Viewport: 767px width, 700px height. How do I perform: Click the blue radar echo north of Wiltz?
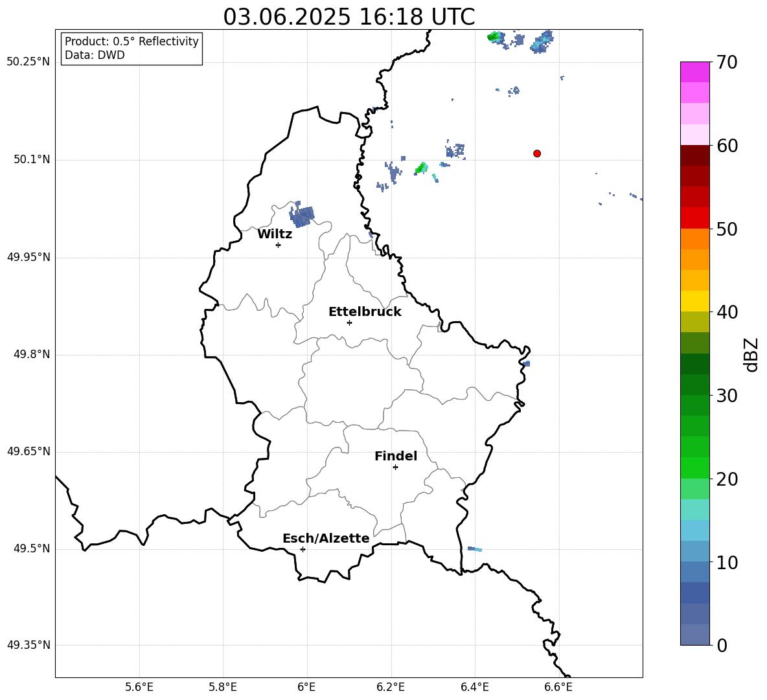301,215
